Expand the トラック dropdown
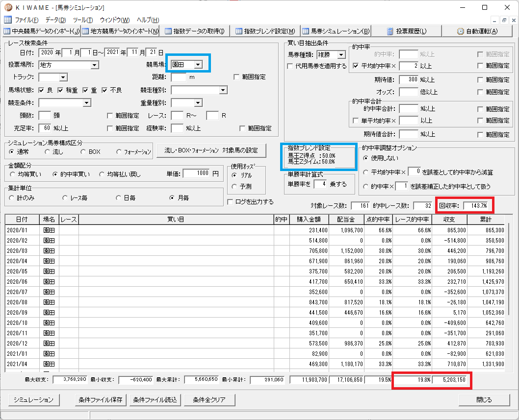The image size is (519, 420). tap(63, 77)
